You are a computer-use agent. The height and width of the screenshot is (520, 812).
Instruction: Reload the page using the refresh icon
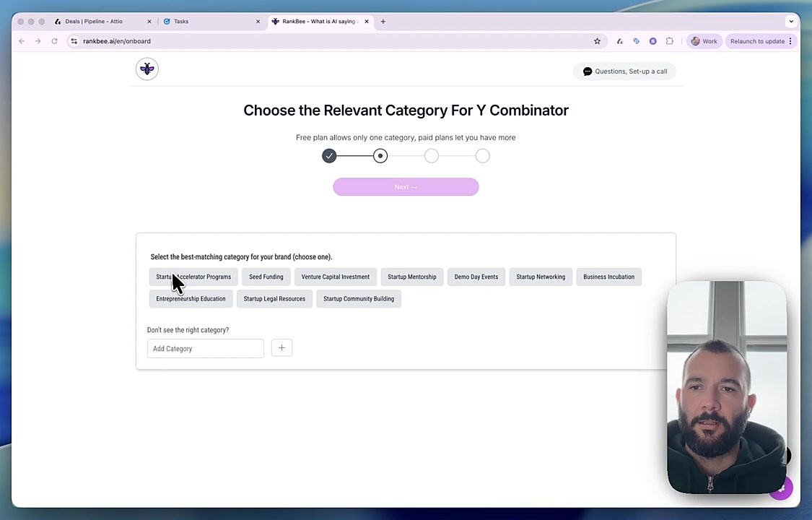(x=54, y=41)
